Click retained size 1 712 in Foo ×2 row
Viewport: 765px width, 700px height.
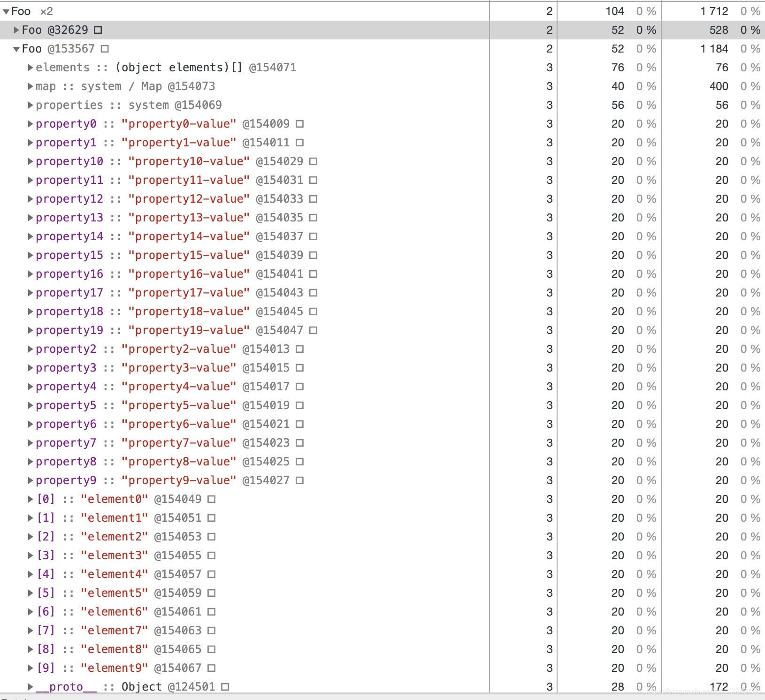click(714, 11)
